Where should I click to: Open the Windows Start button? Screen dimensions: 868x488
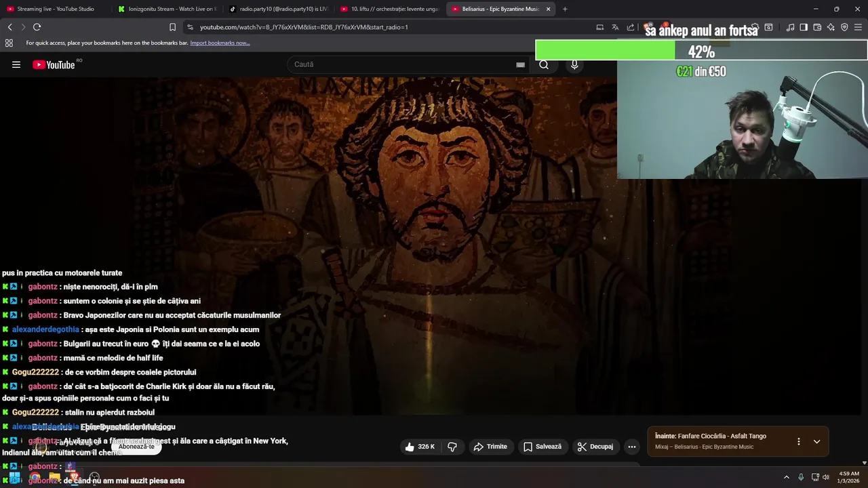tap(15, 477)
